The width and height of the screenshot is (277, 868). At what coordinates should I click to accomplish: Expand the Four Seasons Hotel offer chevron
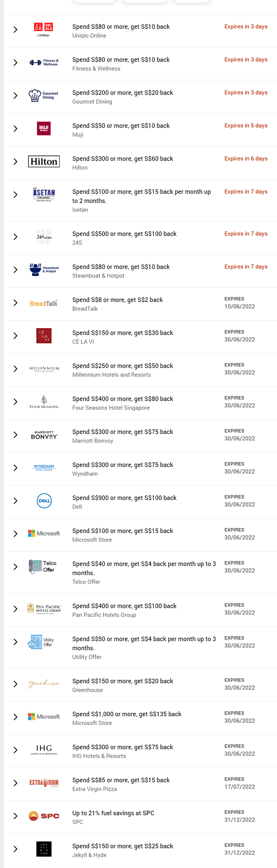tap(15, 402)
